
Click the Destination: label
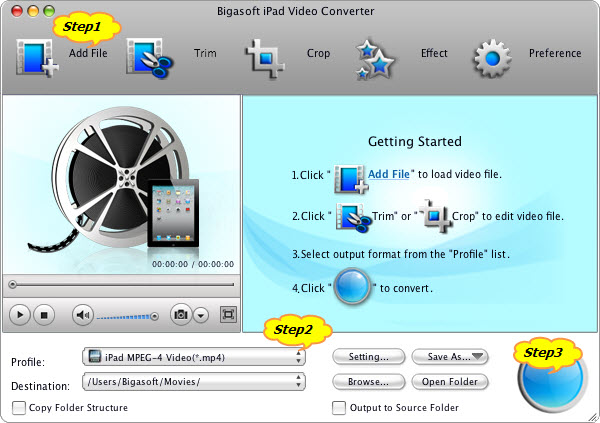pyautogui.click(x=41, y=386)
